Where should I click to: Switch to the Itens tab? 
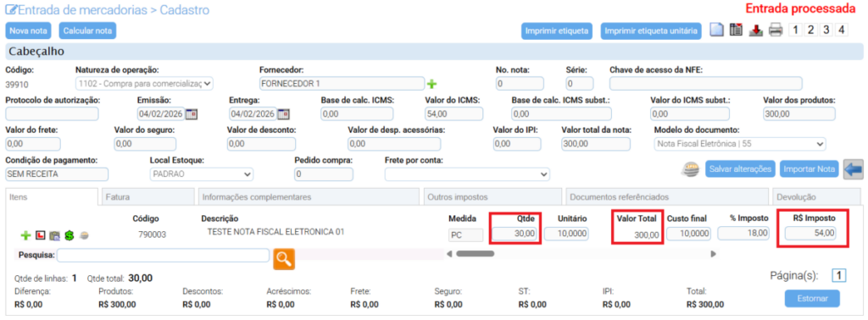tap(51, 196)
